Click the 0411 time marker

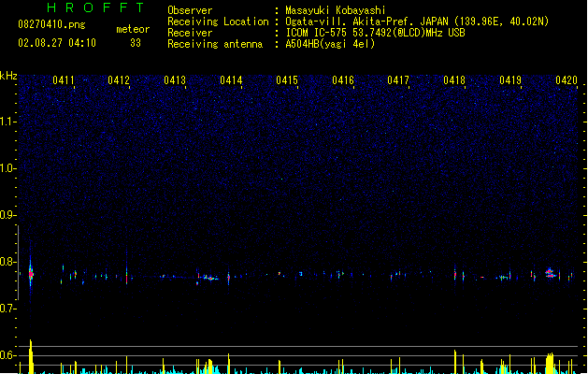(64, 80)
